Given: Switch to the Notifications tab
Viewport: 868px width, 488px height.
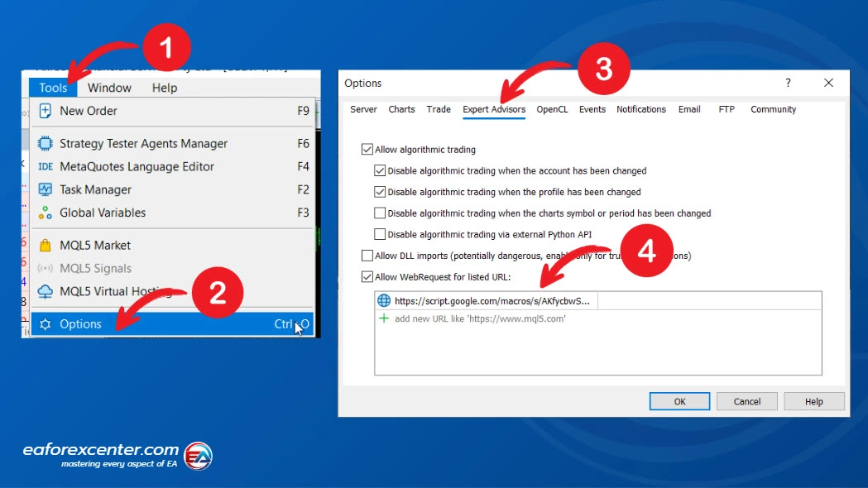Looking at the screenshot, I should pos(641,109).
